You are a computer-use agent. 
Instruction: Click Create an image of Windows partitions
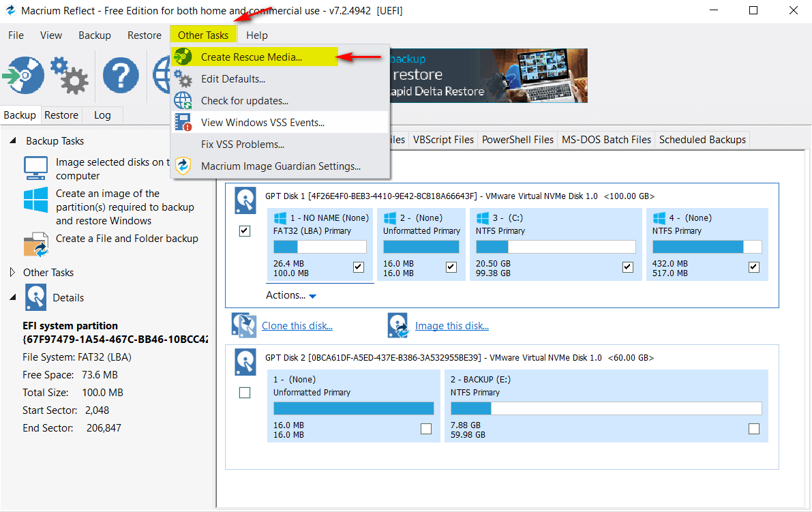125,207
